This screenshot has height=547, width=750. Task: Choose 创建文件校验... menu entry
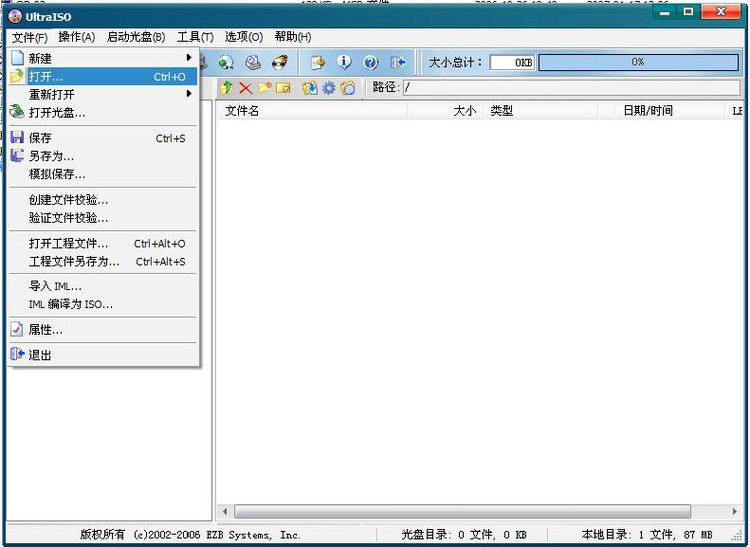click(102, 200)
